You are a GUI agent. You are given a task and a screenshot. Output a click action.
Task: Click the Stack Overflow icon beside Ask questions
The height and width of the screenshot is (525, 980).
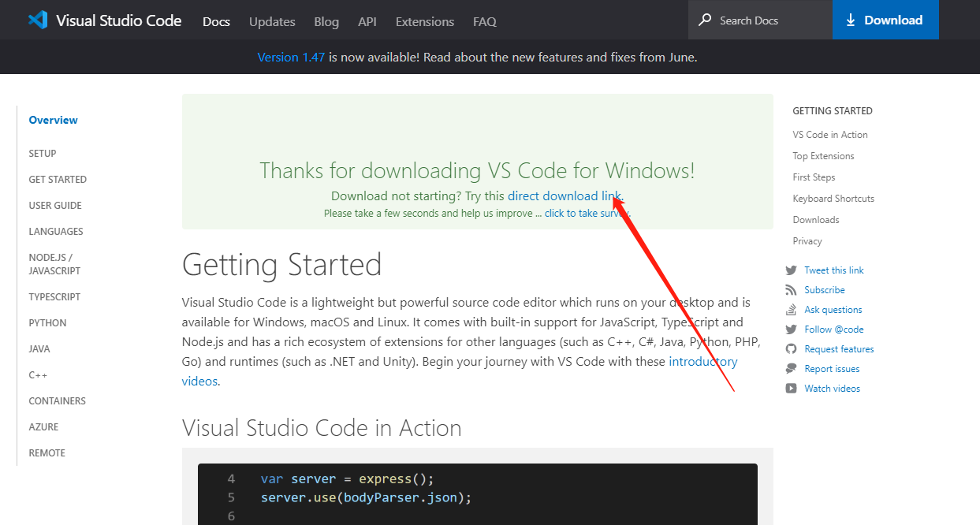(x=791, y=310)
